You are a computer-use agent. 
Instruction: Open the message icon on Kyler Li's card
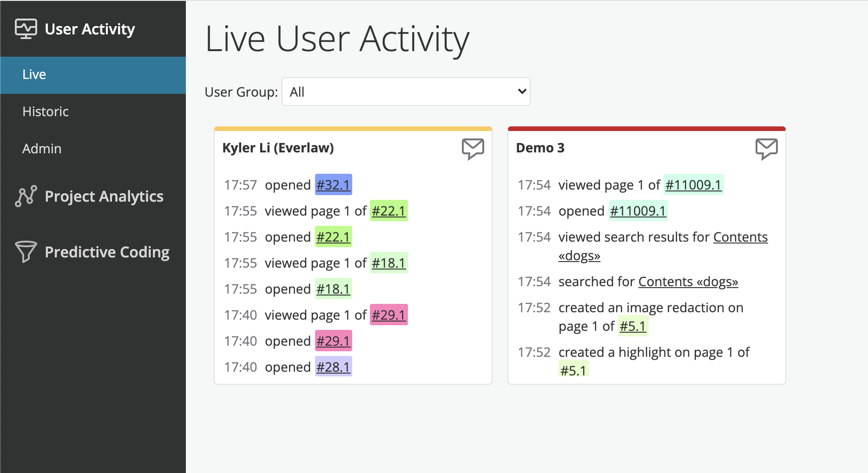tap(473, 148)
